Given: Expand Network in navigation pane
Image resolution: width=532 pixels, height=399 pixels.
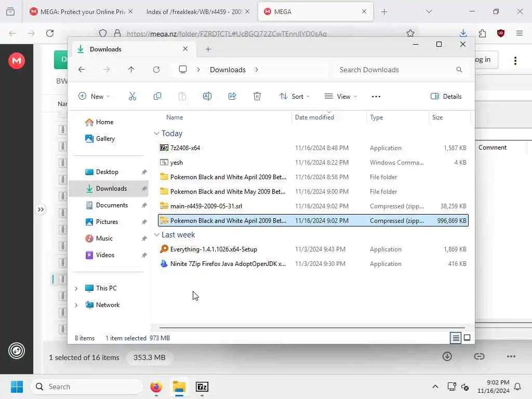Looking at the screenshot, I should [76, 304].
